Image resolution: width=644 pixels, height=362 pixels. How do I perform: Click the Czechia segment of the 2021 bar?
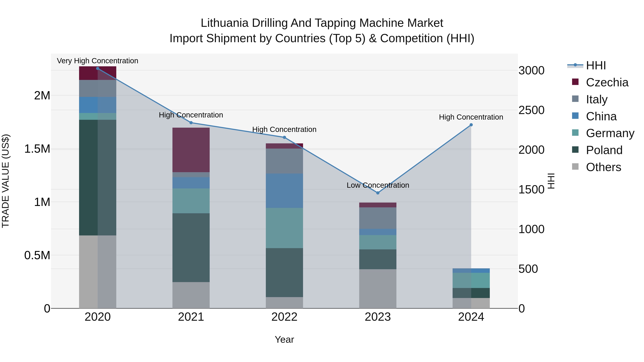pyautogui.click(x=191, y=150)
